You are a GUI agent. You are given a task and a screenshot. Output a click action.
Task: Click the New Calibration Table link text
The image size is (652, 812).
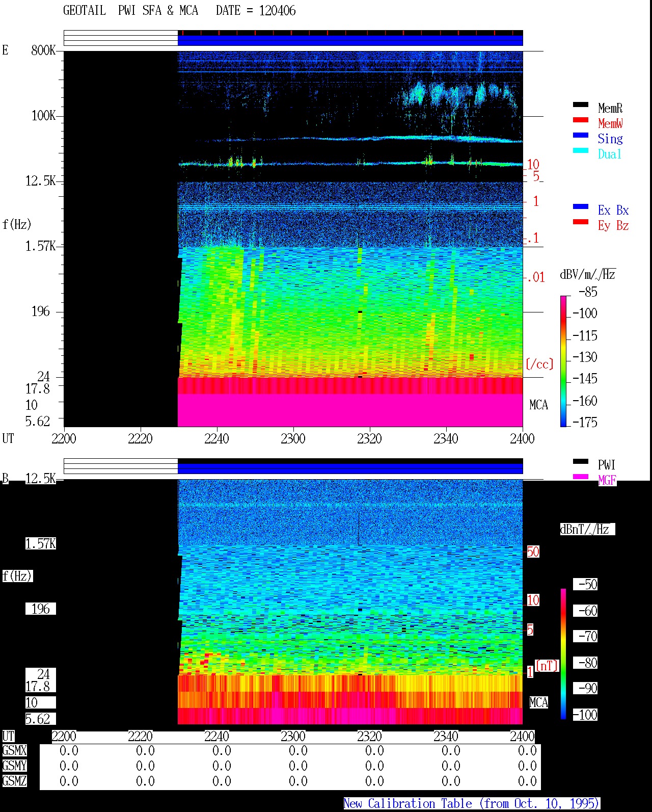[x=472, y=804]
